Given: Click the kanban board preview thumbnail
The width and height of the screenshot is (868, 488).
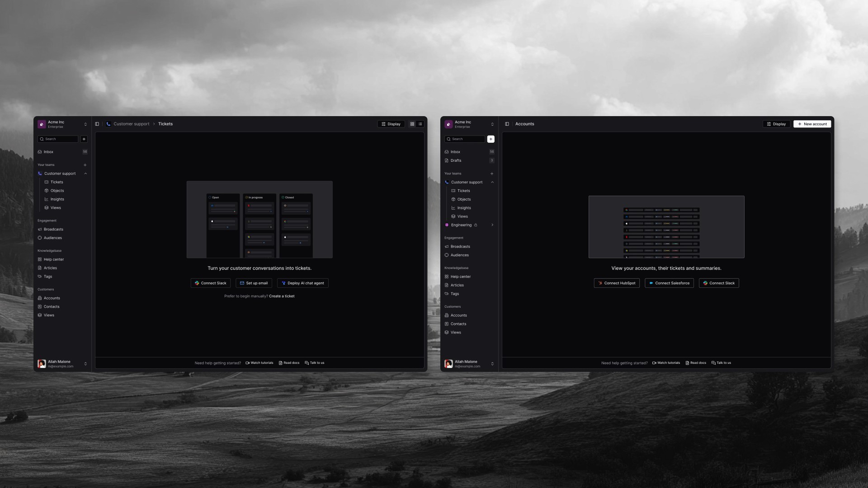Looking at the screenshot, I should point(259,220).
